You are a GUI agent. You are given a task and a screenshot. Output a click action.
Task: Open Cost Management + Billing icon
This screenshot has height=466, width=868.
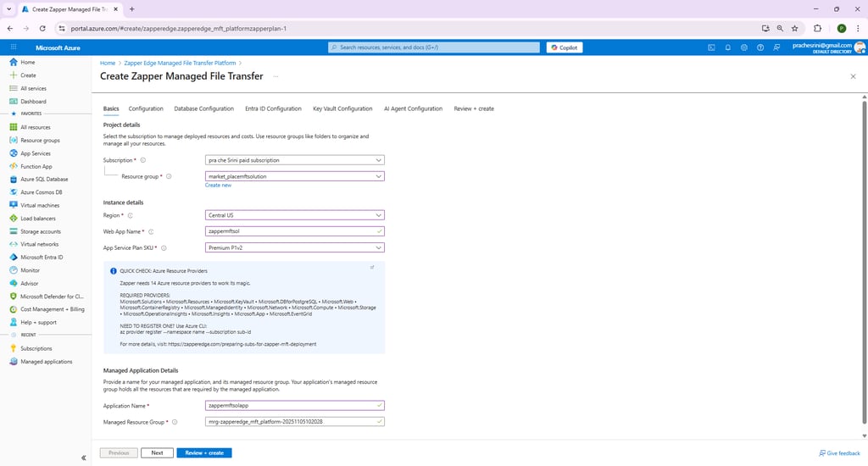pos(14,309)
